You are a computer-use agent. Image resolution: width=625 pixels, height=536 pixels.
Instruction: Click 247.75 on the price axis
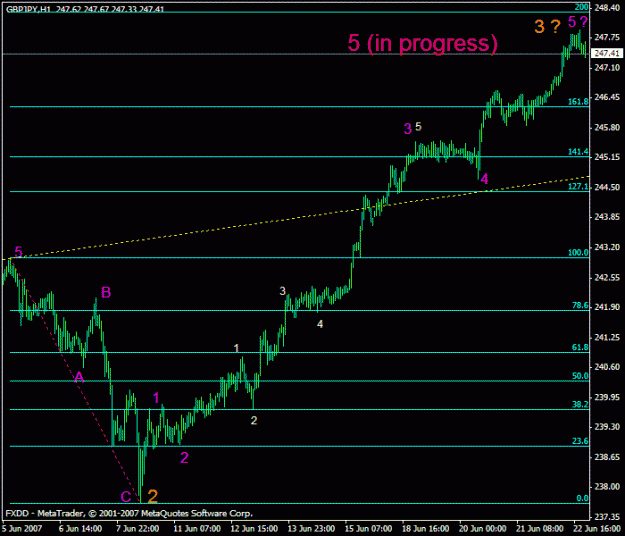coord(607,37)
